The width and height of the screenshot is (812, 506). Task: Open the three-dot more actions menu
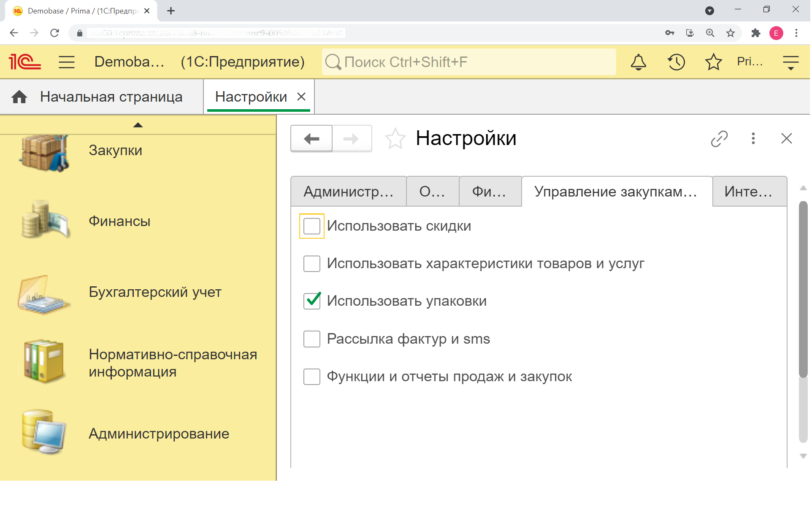pos(753,138)
